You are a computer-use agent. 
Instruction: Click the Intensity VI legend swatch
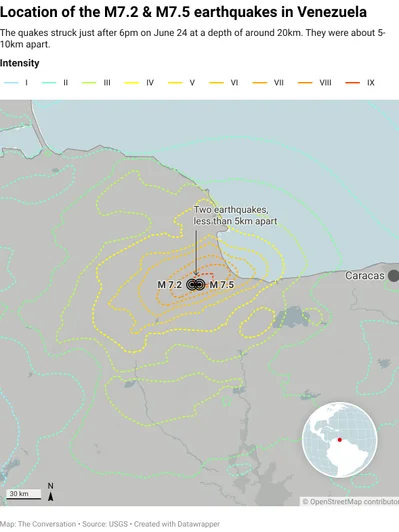216,83
